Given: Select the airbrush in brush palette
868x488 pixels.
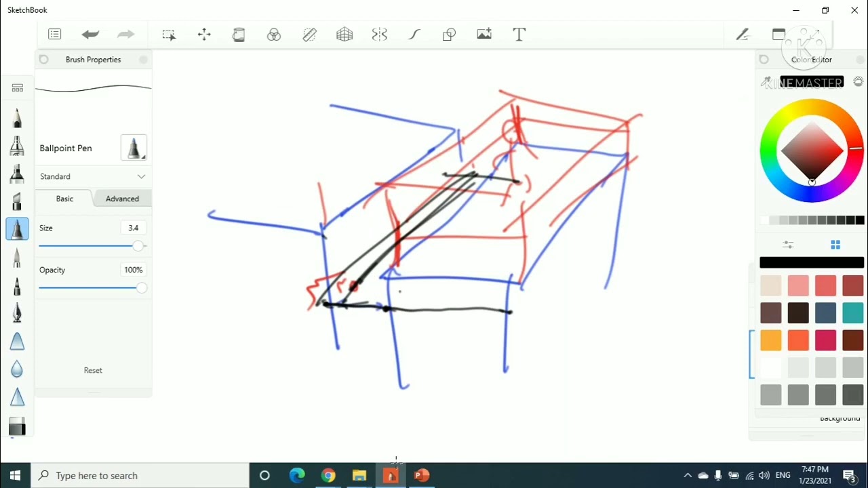Looking at the screenshot, I should (17, 145).
